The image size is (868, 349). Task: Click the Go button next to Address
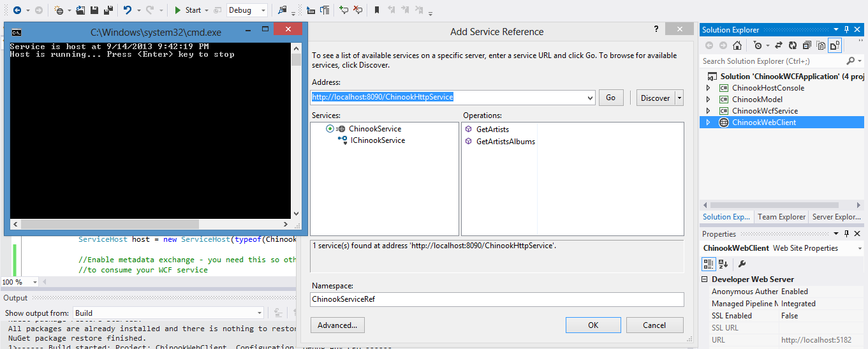coord(610,98)
